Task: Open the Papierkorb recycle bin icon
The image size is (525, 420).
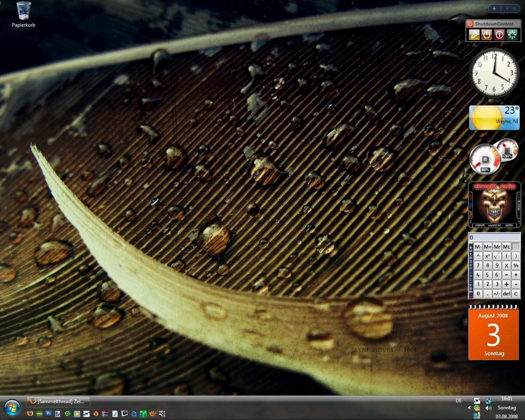Action: tap(23, 14)
